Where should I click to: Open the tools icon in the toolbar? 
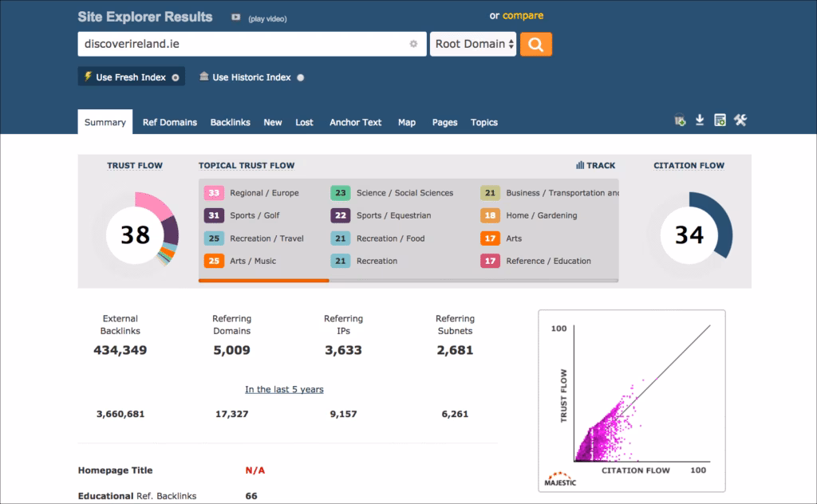pyautogui.click(x=740, y=121)
